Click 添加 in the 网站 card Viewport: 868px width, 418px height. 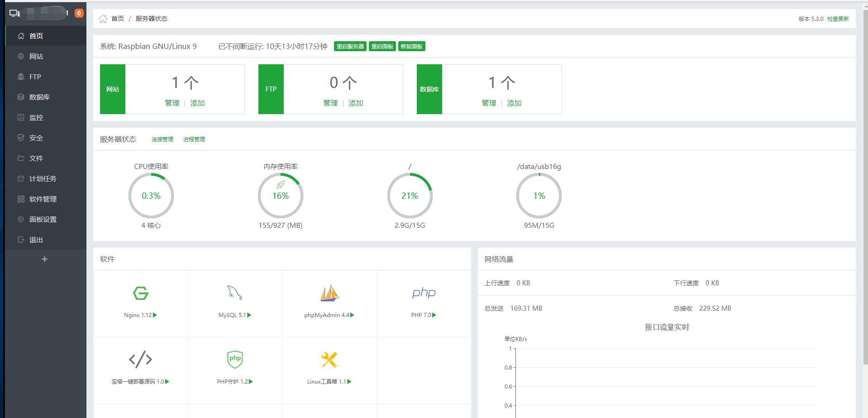pos(197,103)
